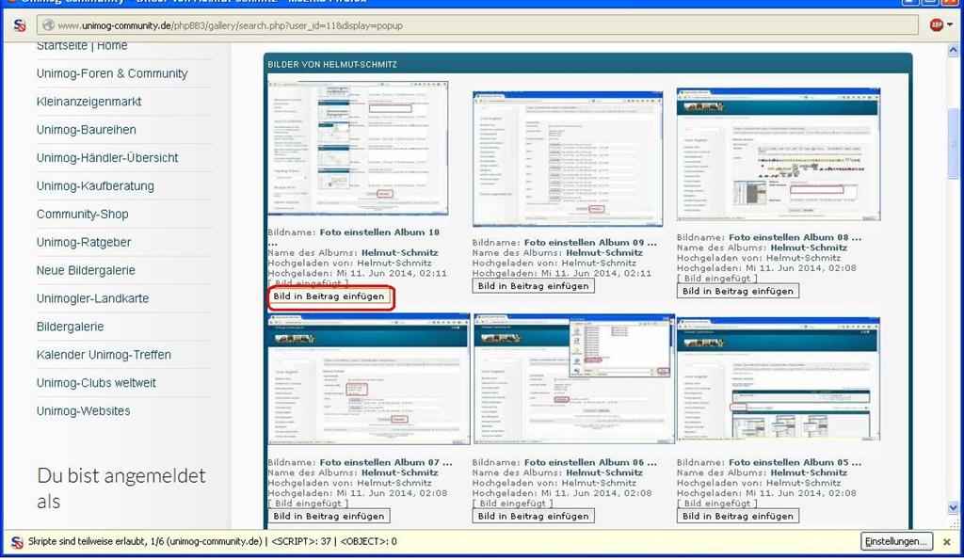The image size is (964, 560).
Task: Click the URL address field
Action: tap(471, 25)
